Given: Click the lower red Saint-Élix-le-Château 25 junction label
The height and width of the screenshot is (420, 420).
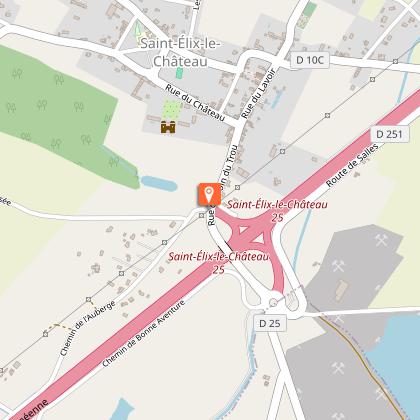Looking at the screenshot, I should (x=218, y=263).
